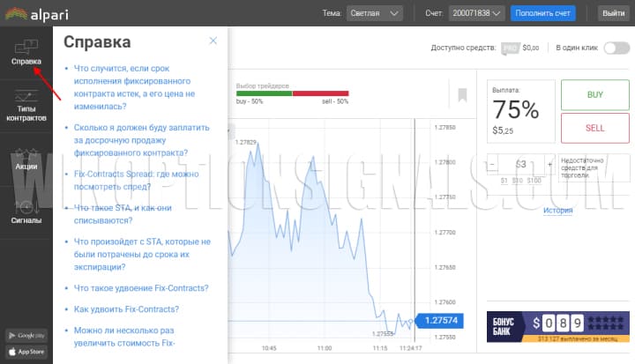
Task: Close the Справка help panel
Action: [x=213, y=41]
